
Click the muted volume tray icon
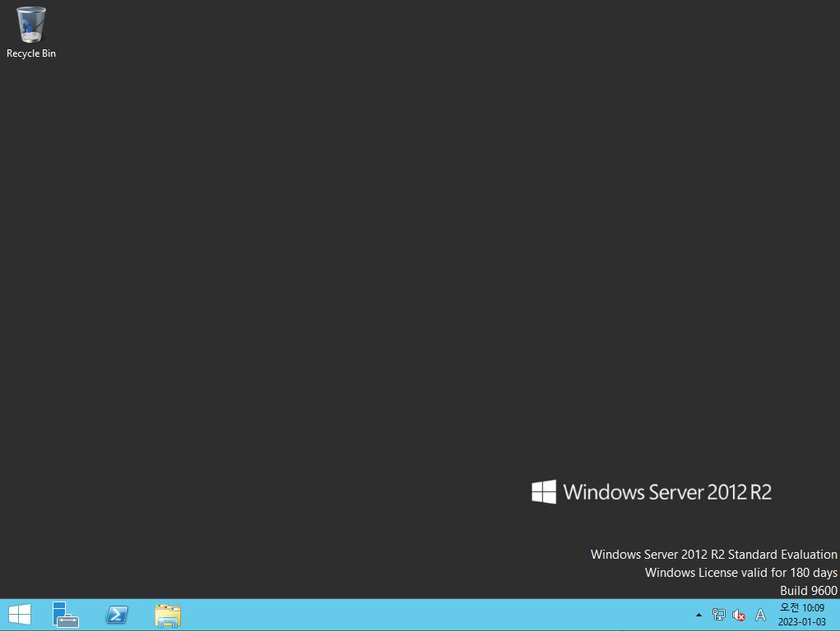point(739,615)
